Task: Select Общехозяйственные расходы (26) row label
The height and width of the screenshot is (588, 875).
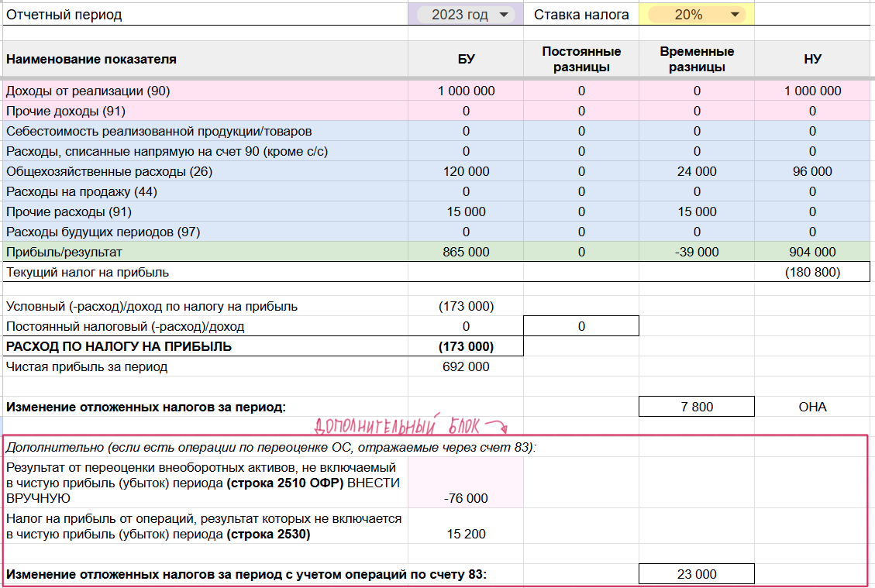Action: pyautogui.click(x=205, y=171)
